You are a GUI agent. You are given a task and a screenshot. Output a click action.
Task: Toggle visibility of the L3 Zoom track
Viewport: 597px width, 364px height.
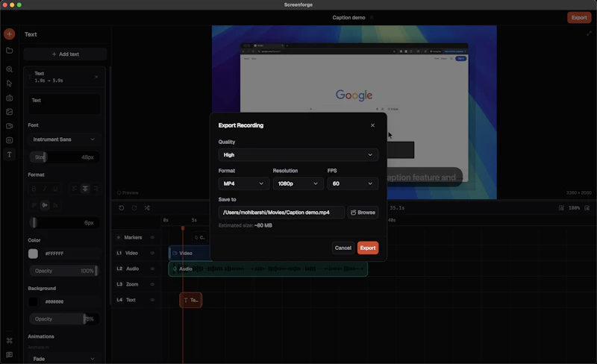point(152,284)
